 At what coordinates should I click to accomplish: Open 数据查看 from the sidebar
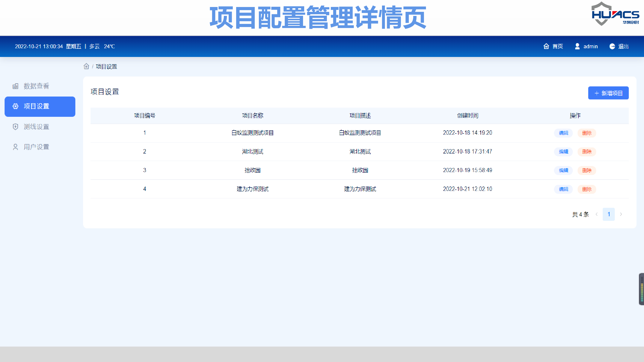coord(36,86)
